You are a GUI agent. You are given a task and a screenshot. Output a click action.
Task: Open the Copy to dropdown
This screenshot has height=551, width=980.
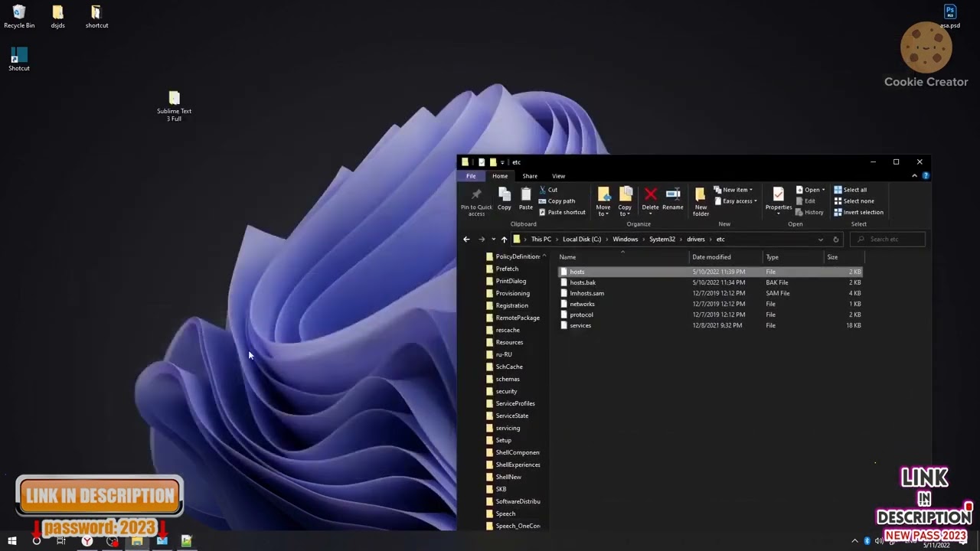click(625, 201)
